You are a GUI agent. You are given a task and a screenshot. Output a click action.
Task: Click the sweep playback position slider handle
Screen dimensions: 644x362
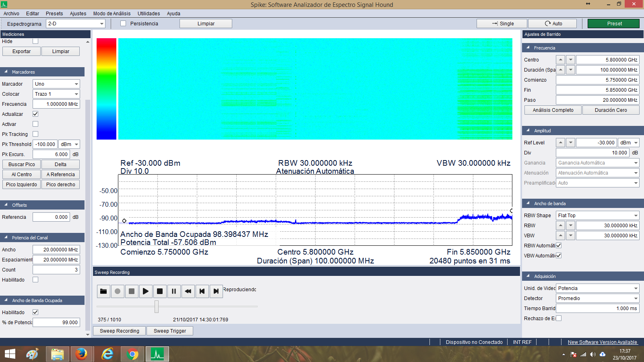click(x=157, y=306)
